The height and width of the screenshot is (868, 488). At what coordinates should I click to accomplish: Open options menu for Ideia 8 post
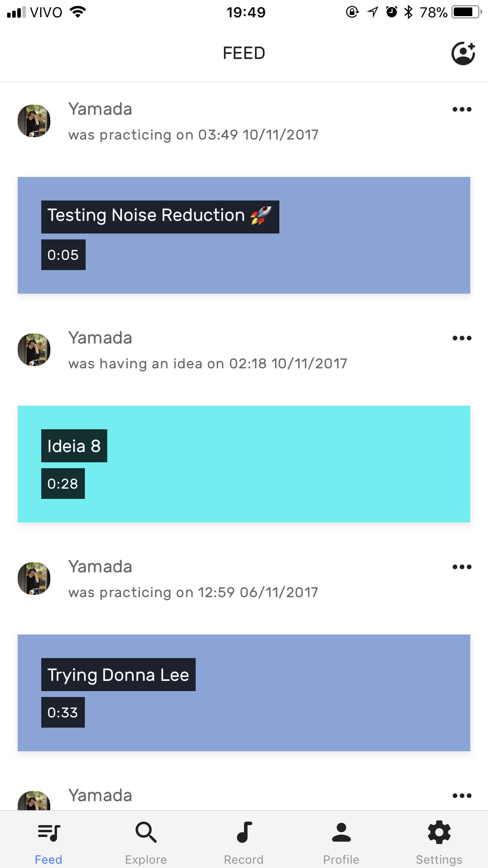[462, 338]
